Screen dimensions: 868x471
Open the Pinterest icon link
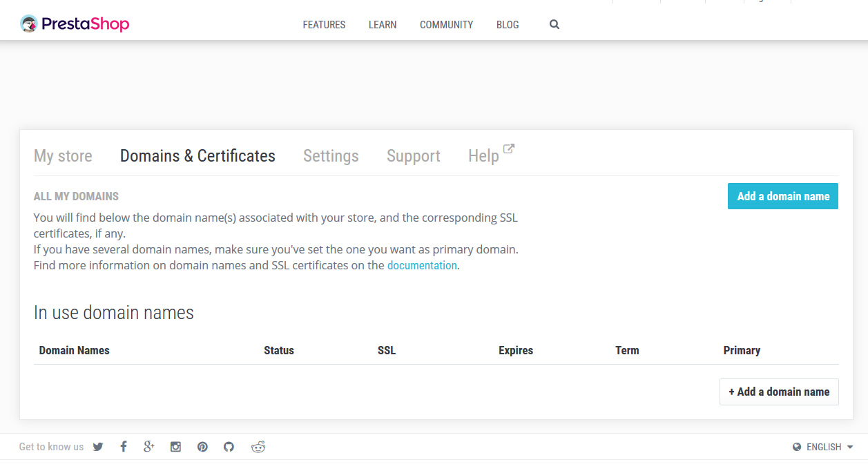coord(202,447)
